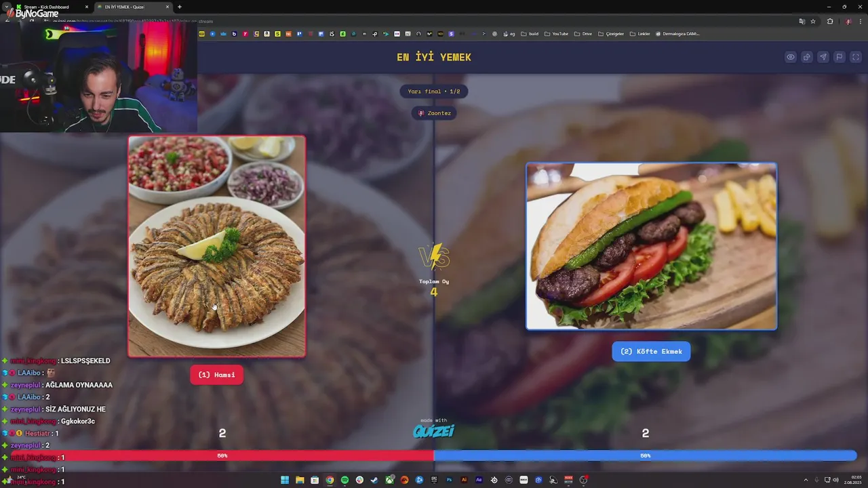The image size is (868, 488).
Task: Expand the system tray hidden icons chevron
Action: coord(806,480)
